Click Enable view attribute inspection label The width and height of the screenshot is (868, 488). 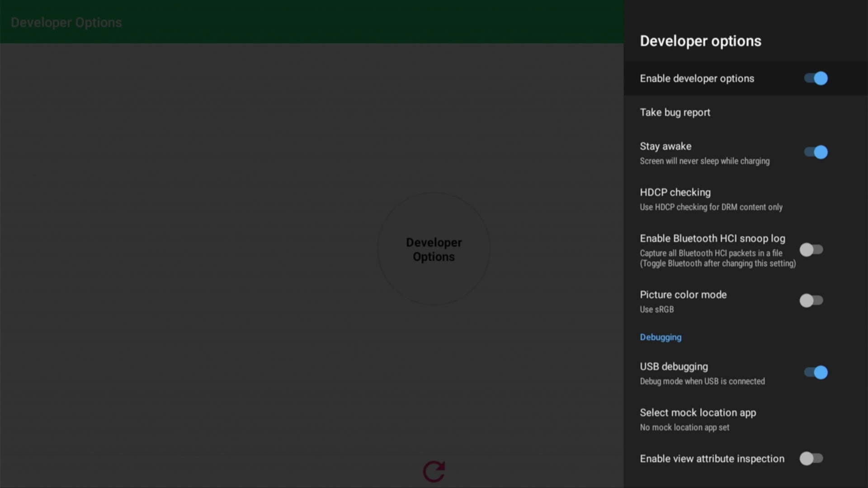pos(712,459)
